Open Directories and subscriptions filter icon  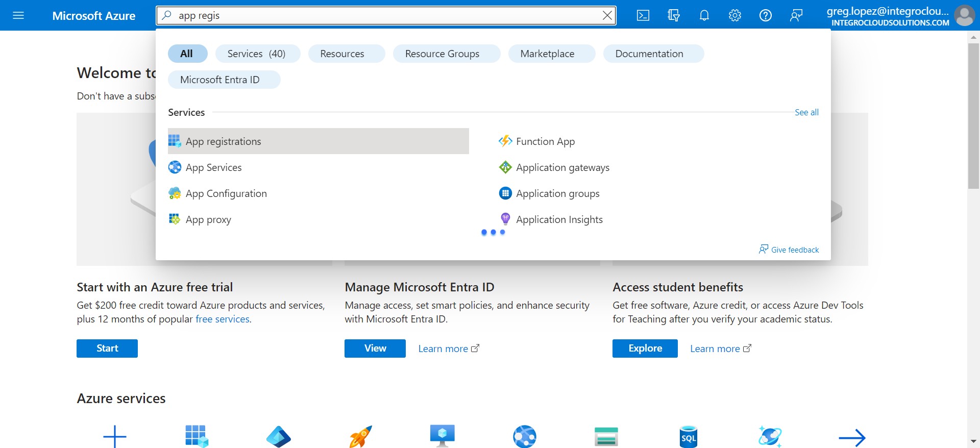pos(674,15)
